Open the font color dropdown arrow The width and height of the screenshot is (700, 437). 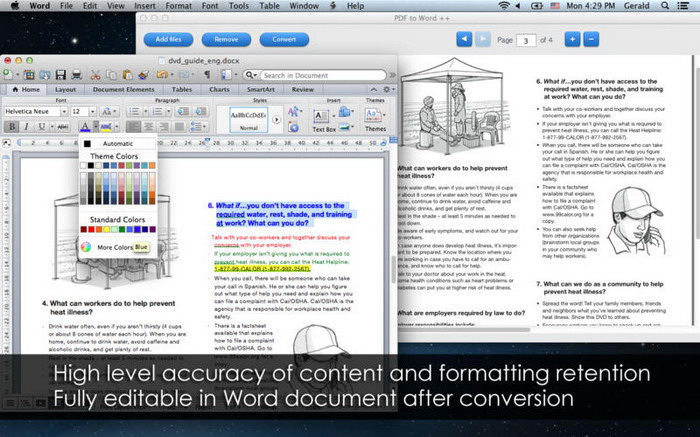tap(96, 127)
